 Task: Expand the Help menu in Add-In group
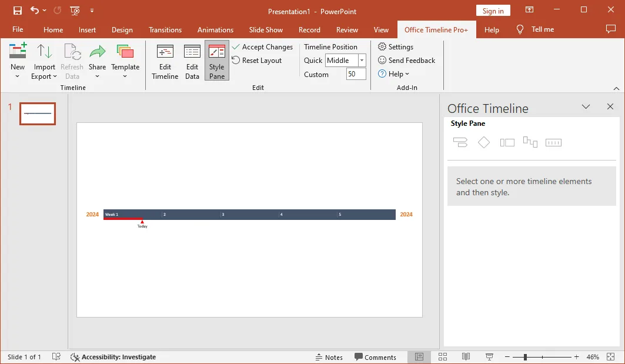(393, 74)
